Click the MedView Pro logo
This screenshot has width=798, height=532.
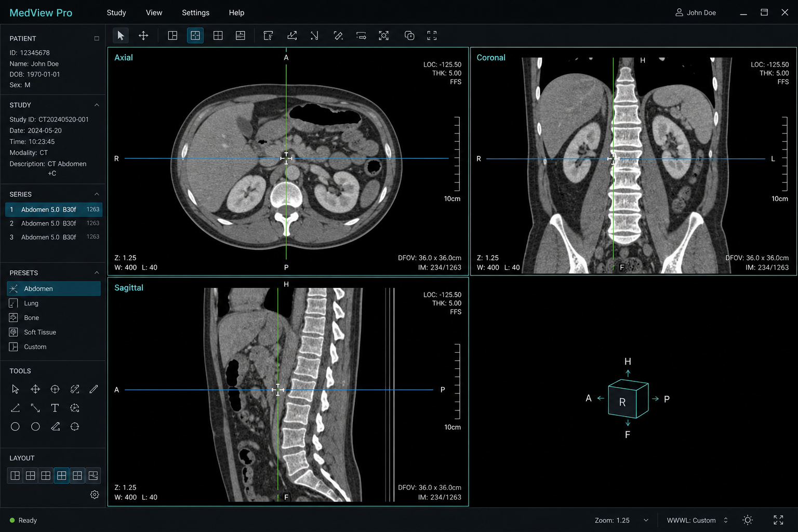pos(41,12)
